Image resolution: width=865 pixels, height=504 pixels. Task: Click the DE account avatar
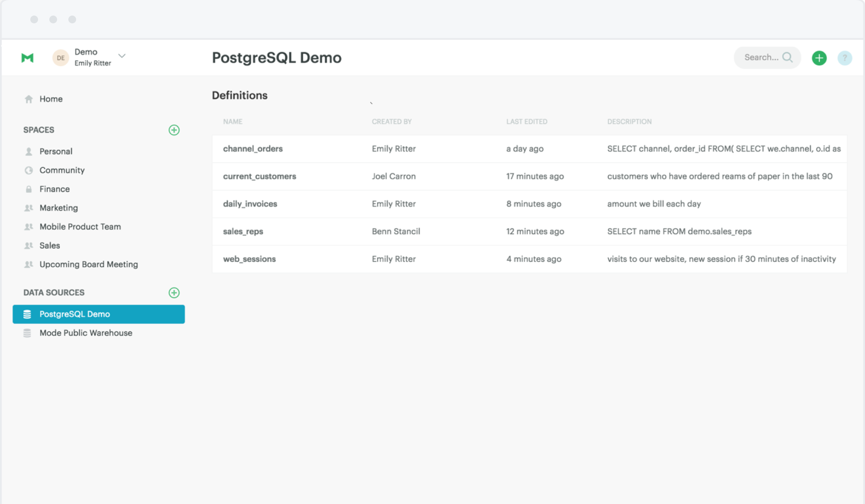coord(61,57)
